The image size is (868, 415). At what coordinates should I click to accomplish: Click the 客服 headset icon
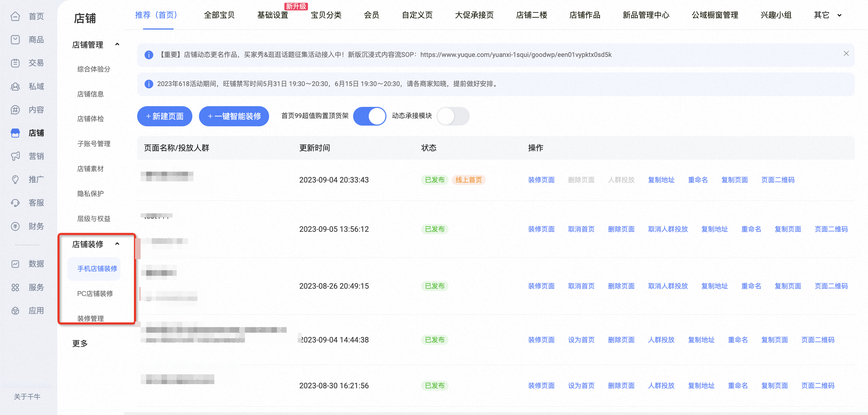(x=15, y=203)
